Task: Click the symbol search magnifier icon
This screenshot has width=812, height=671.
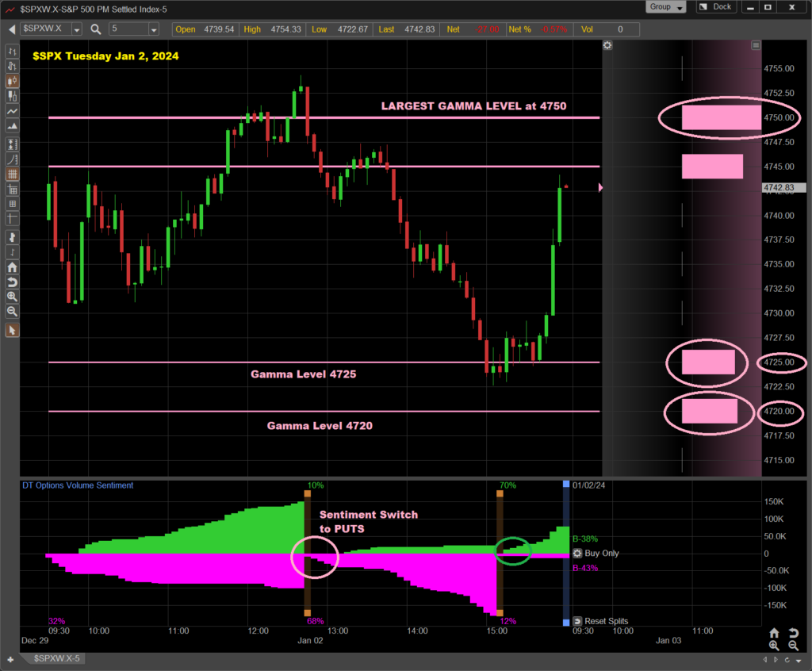Action: 96,29
